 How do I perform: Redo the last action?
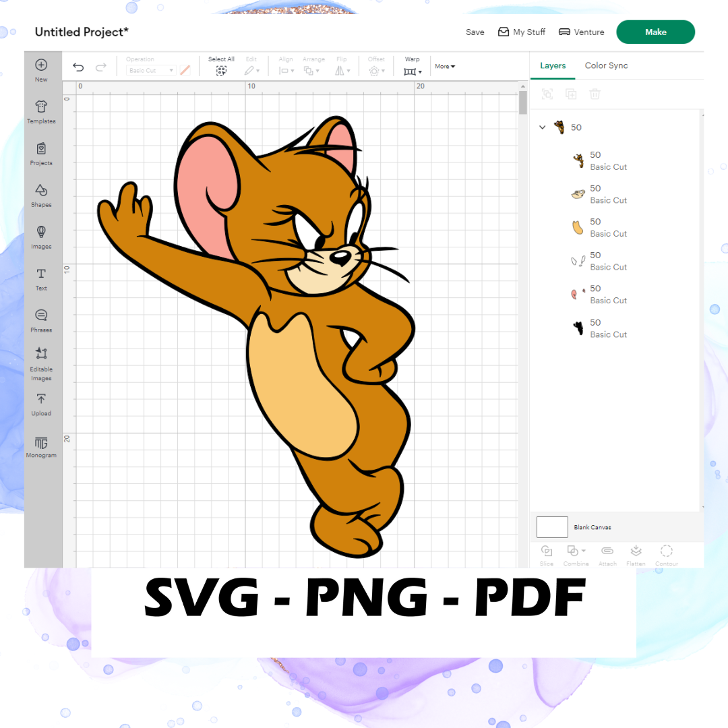tap(100, 67)
